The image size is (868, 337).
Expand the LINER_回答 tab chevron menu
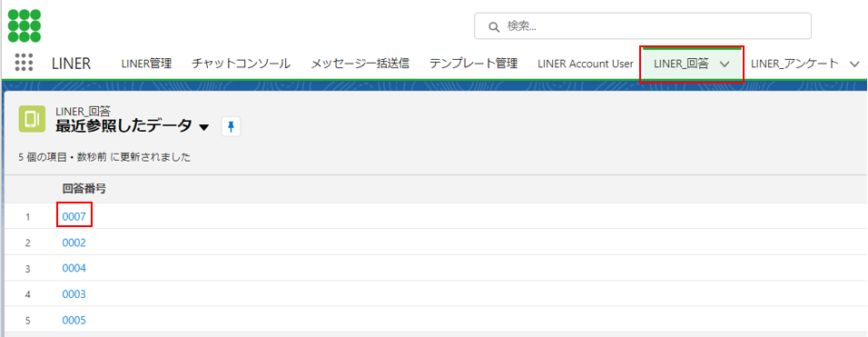point(725,64)
